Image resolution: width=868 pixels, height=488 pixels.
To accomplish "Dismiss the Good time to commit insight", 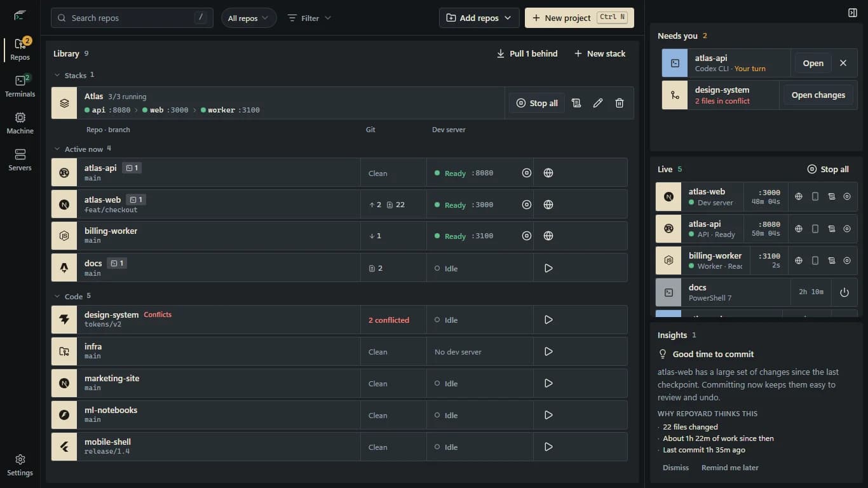I will tap(675, 468).
